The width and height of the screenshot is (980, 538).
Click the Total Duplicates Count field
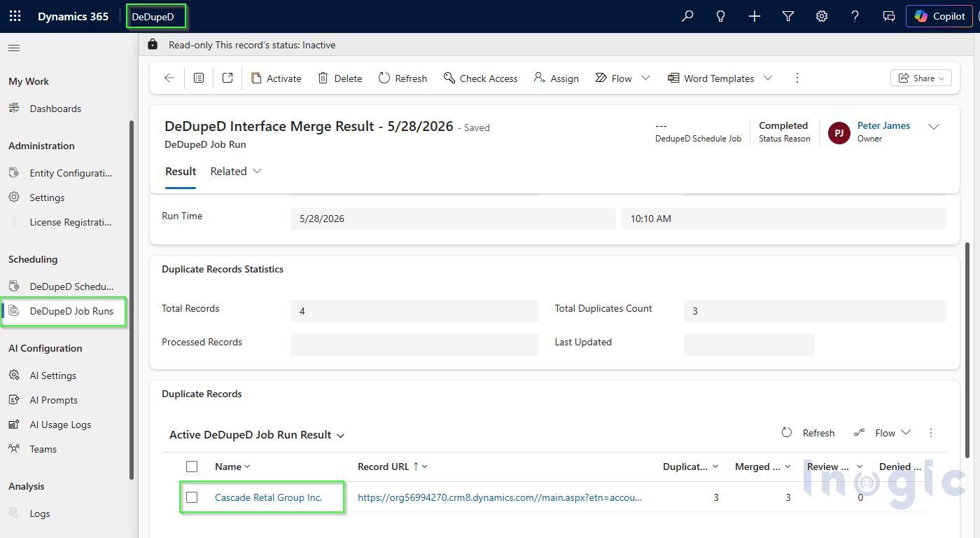point(815,310)
